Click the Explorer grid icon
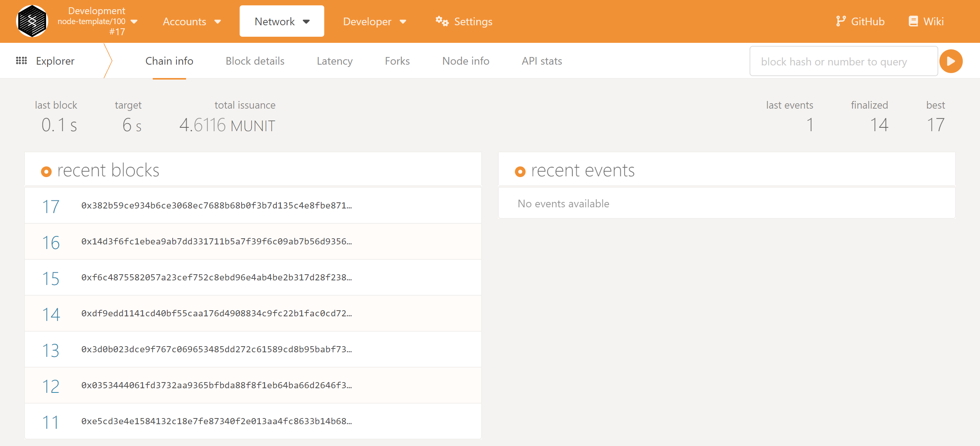The height and width of the screenshot is (446, 980). [21, 60]
